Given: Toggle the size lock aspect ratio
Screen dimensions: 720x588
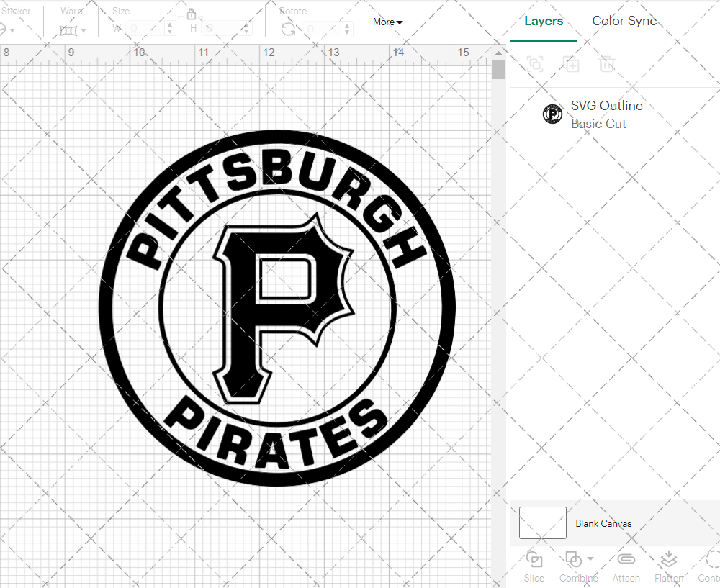Looking at the screenshot, I should [x=192, y=14].
